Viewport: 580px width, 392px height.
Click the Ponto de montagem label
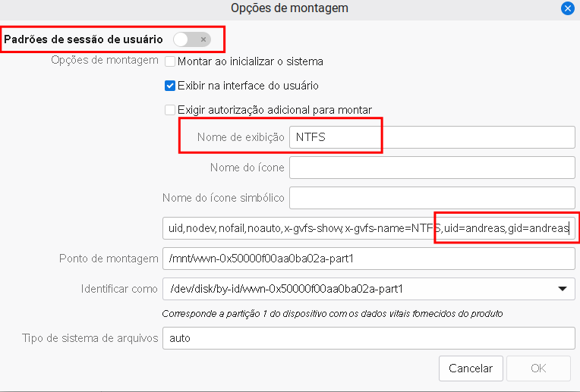(109, 259)
